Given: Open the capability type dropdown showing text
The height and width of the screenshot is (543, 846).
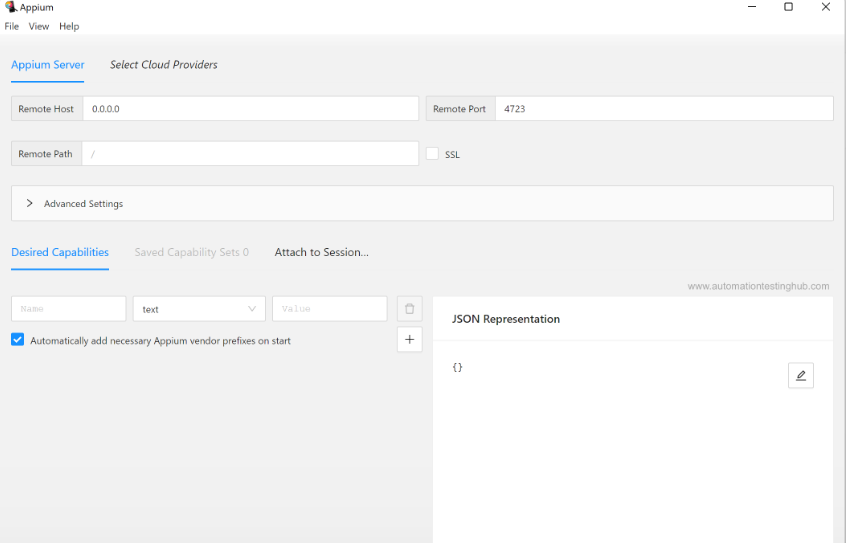Looking at the screenshot, I should 199,309.
